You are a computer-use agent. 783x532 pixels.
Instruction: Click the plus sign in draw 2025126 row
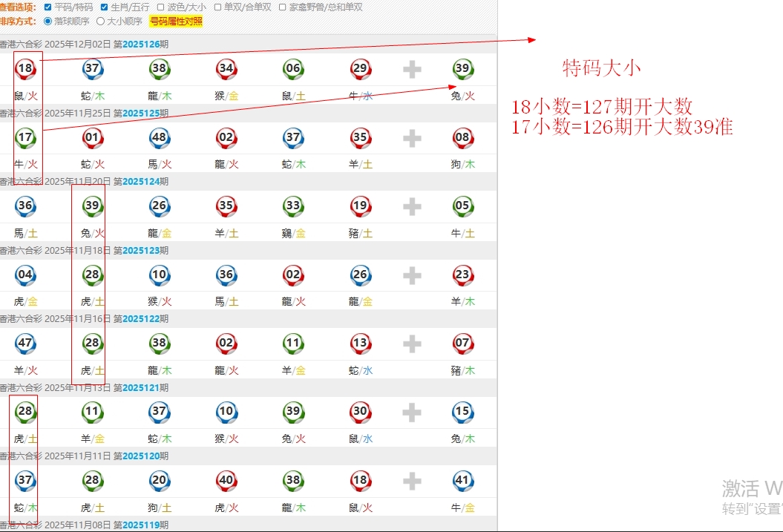tap(412, 70)
